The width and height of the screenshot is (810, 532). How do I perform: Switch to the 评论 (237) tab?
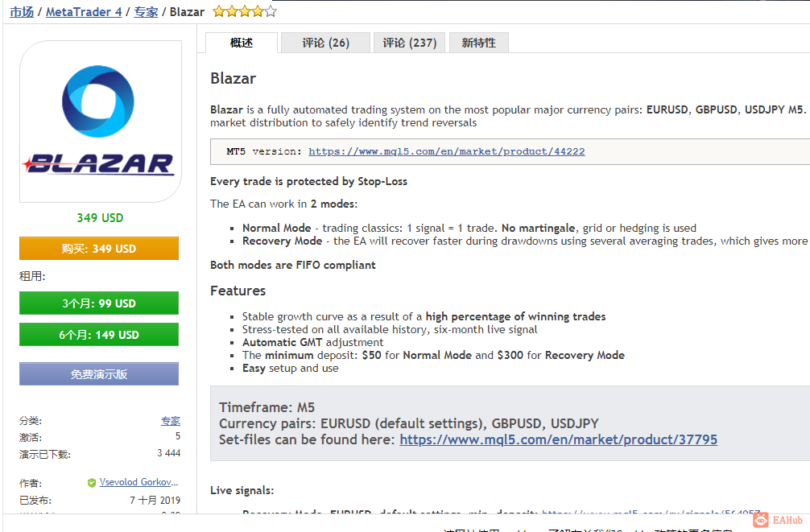click(x=409, y=43)
